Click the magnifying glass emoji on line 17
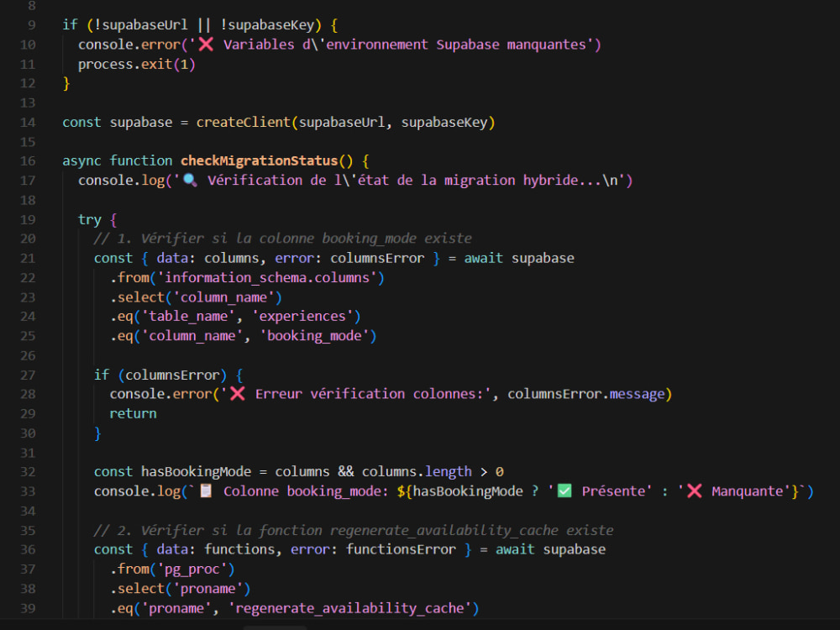Image resolution: width=840 pixels, height=630 pixels. click(x=190, y=180)
